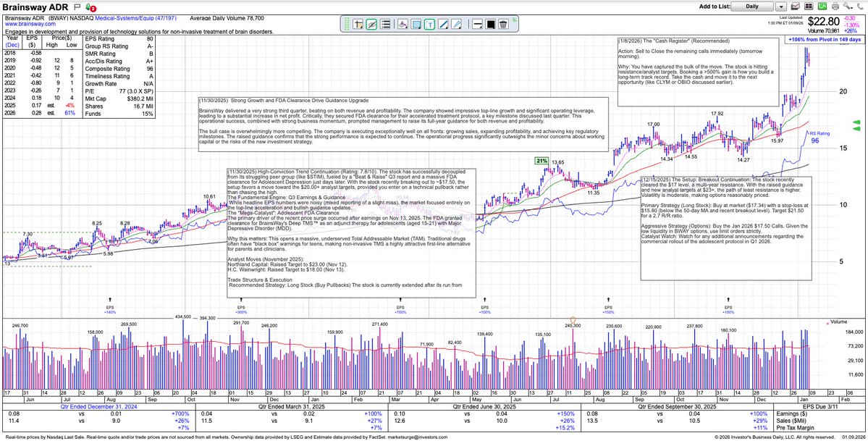Click the 434,500 volume peak label
This screenshot has width=868, height=441.
(182, 317)
